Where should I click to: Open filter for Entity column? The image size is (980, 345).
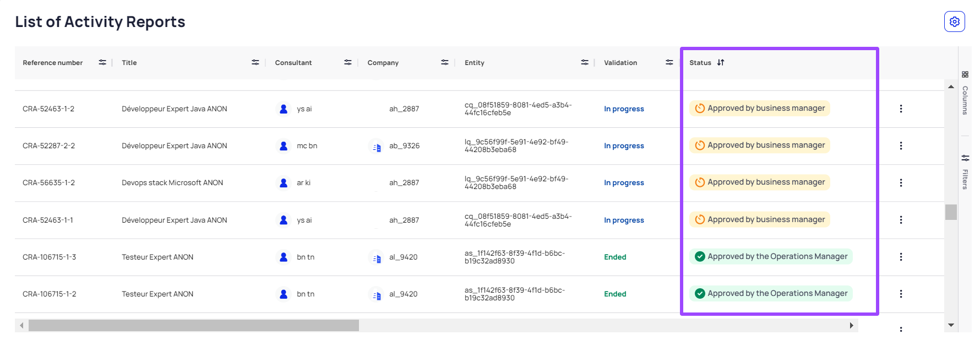(585, 62)
